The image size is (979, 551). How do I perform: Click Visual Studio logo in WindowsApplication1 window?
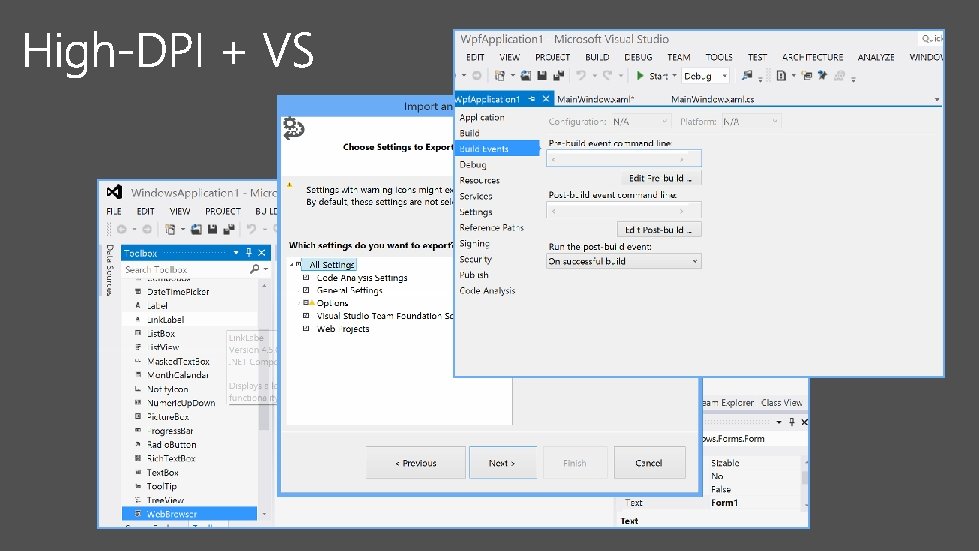(x=114, y=192)
